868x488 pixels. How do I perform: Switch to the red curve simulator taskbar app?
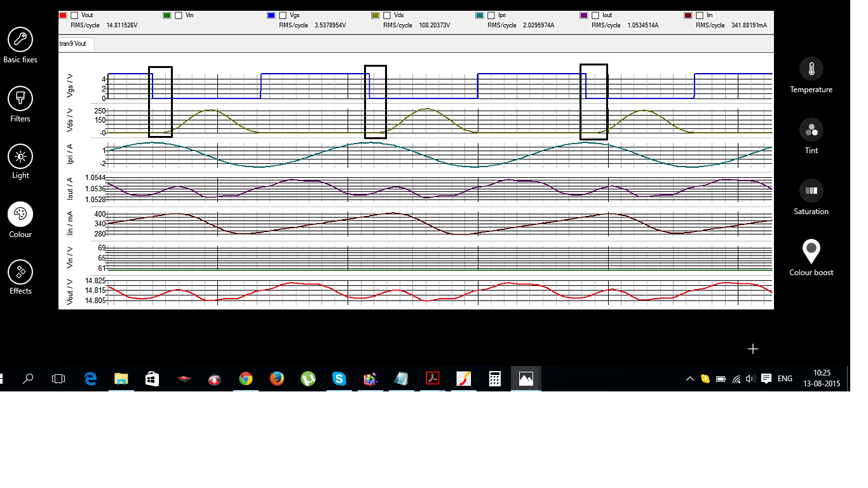click(x=464, y=379)
